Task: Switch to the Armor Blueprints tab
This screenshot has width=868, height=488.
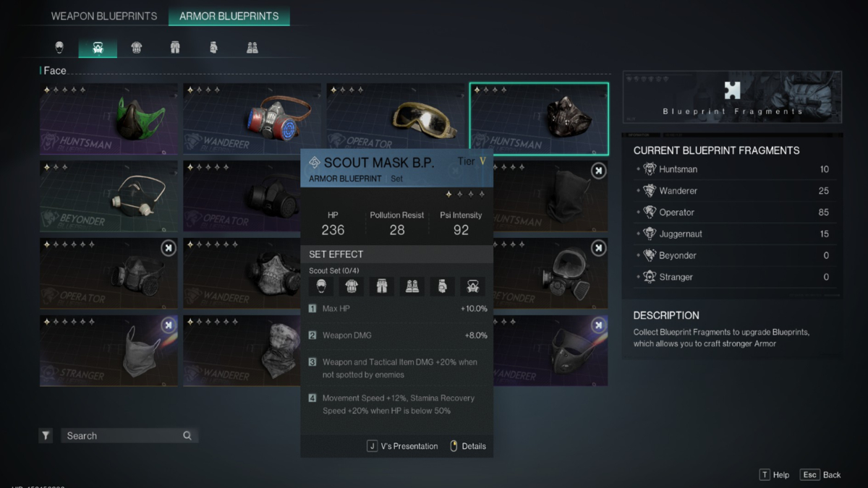Action: tap(229, 16)
